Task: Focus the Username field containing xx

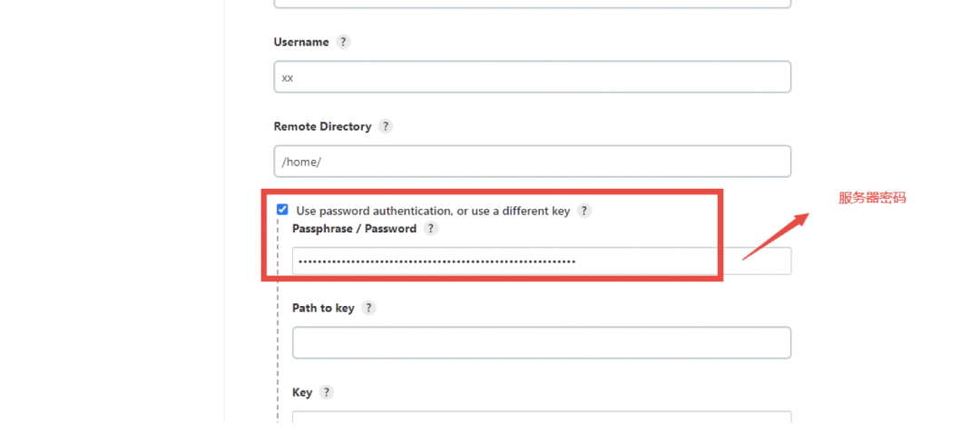Action: pyautogui.click(x=532, y=77)
